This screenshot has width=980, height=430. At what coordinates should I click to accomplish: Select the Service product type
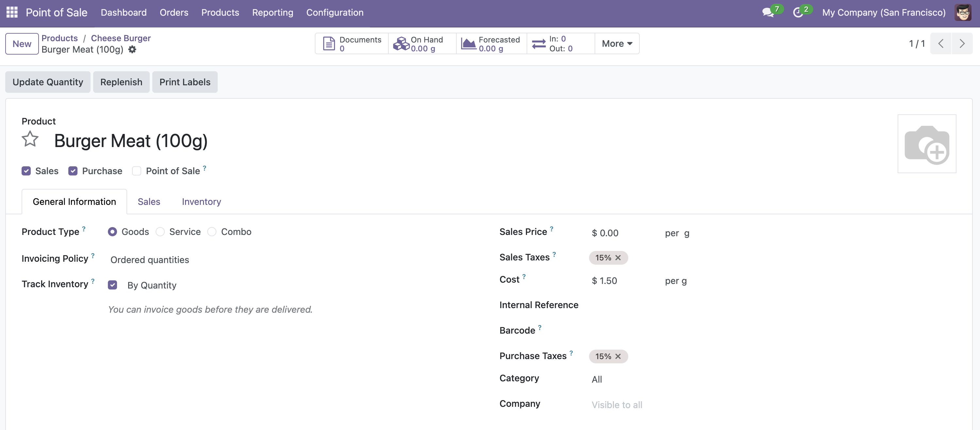tap(160, 232)
